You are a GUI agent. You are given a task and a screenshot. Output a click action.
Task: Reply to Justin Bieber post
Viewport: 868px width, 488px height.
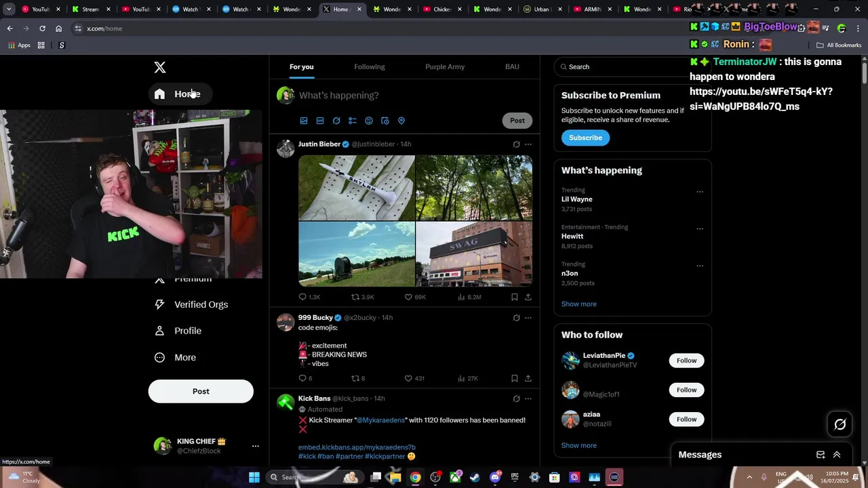[x=309, y=297]
